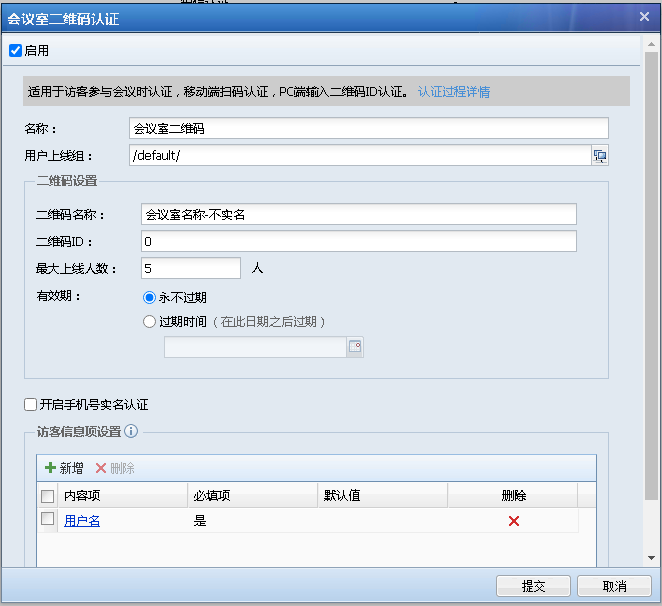Click the 取消 button
The width and height of the screenshot is (662, 606).
tap(615, 586)
